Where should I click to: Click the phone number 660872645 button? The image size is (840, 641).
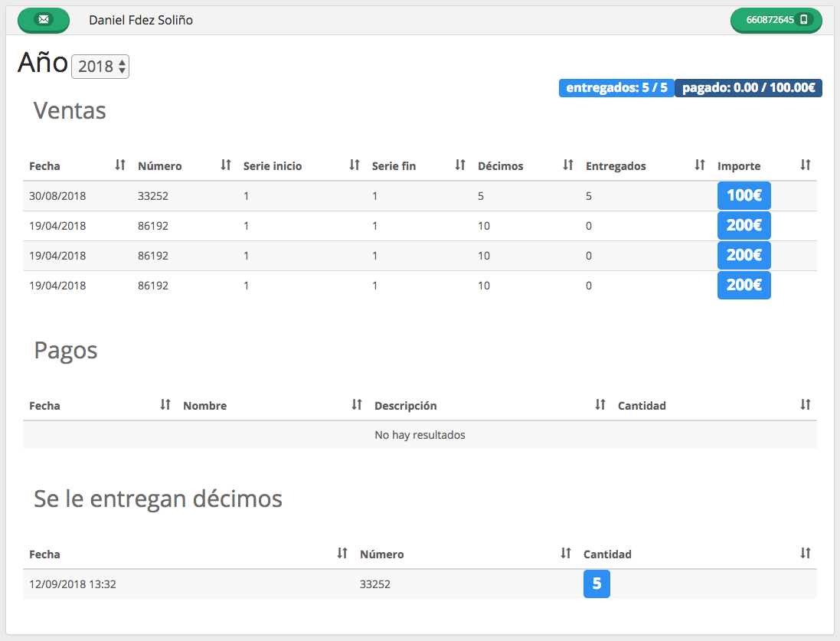click(776, 20)
